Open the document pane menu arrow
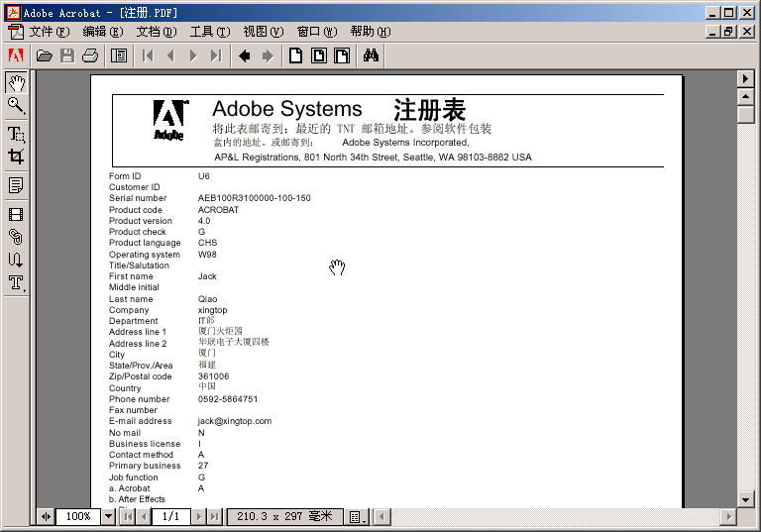 [x=745, y=78]
